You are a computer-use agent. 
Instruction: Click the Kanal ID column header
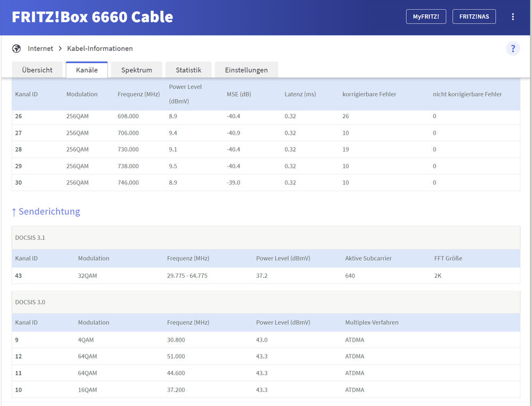coord(26,94)
